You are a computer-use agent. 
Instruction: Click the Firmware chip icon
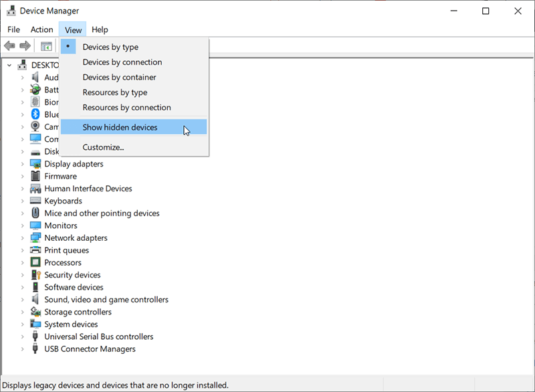35,176
